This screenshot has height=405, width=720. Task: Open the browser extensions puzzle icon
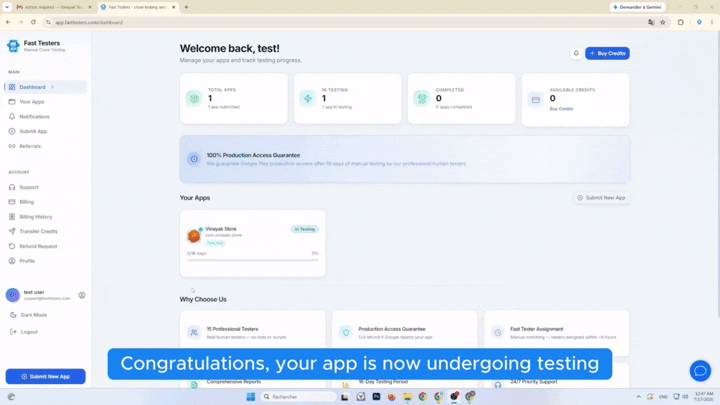coord(681,22)
